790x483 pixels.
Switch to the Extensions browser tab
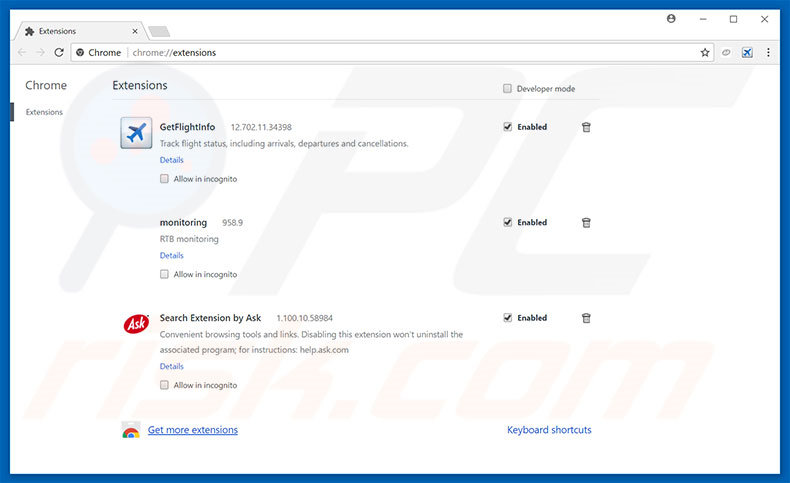[81, 31]
